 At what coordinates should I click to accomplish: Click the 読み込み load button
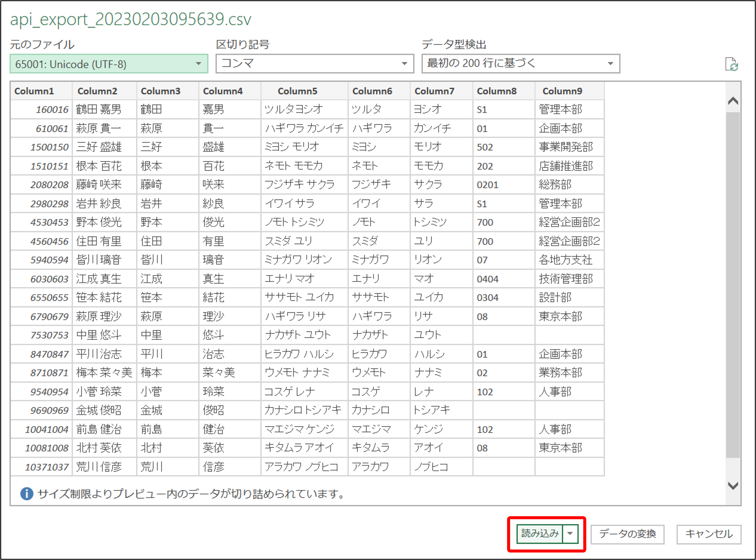[539, 534]
